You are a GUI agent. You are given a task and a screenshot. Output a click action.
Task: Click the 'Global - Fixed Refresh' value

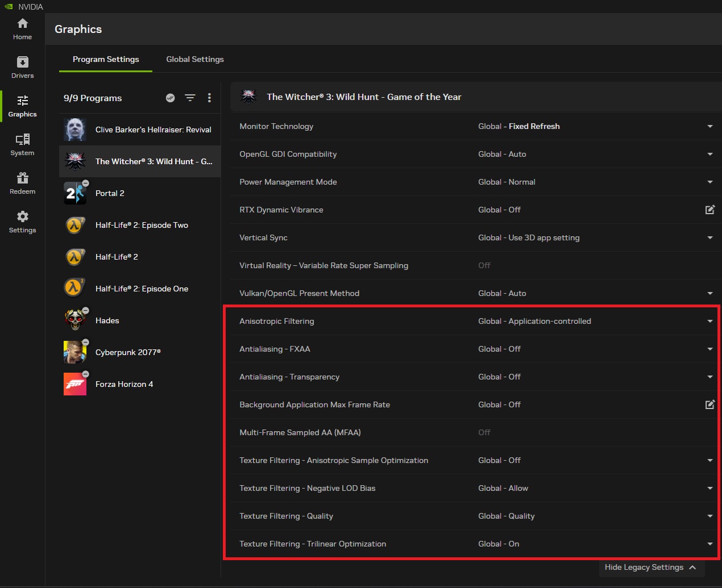coord(519,126)
